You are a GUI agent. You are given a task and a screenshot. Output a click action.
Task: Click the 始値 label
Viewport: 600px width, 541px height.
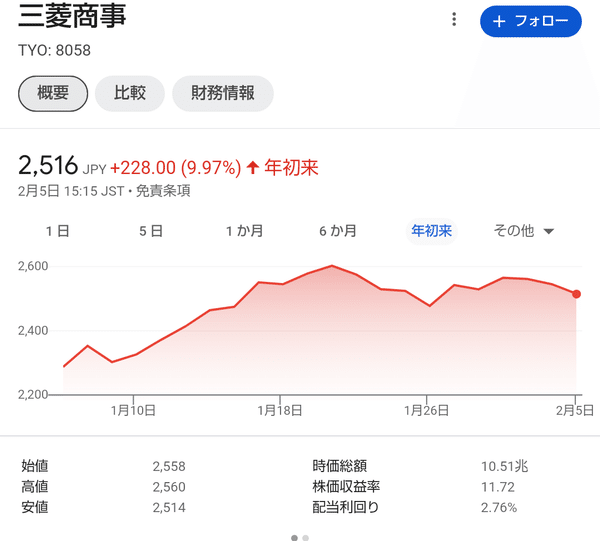click(x=35, y=466)
